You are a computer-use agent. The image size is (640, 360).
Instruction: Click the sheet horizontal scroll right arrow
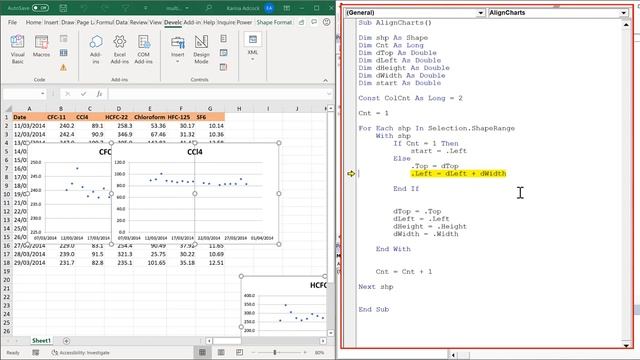point(323,340)
